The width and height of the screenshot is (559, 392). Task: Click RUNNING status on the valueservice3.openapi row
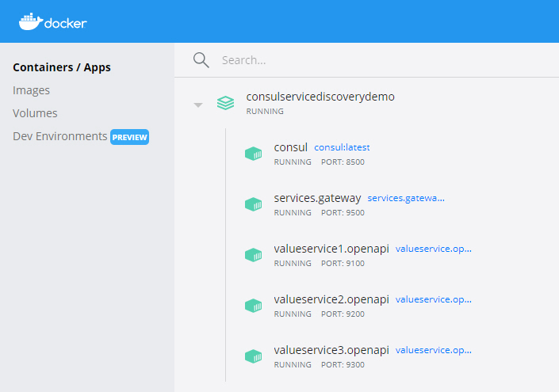pyautogui.click(x=293, y=365)
